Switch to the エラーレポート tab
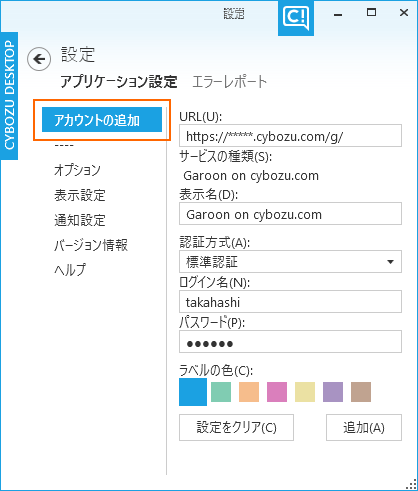 [230, 82]
